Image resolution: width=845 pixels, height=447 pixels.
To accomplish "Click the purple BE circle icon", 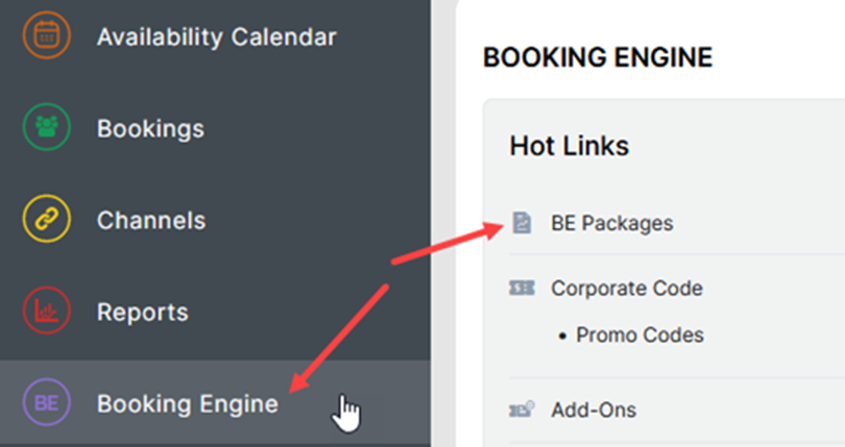I will tap(46, 404).
